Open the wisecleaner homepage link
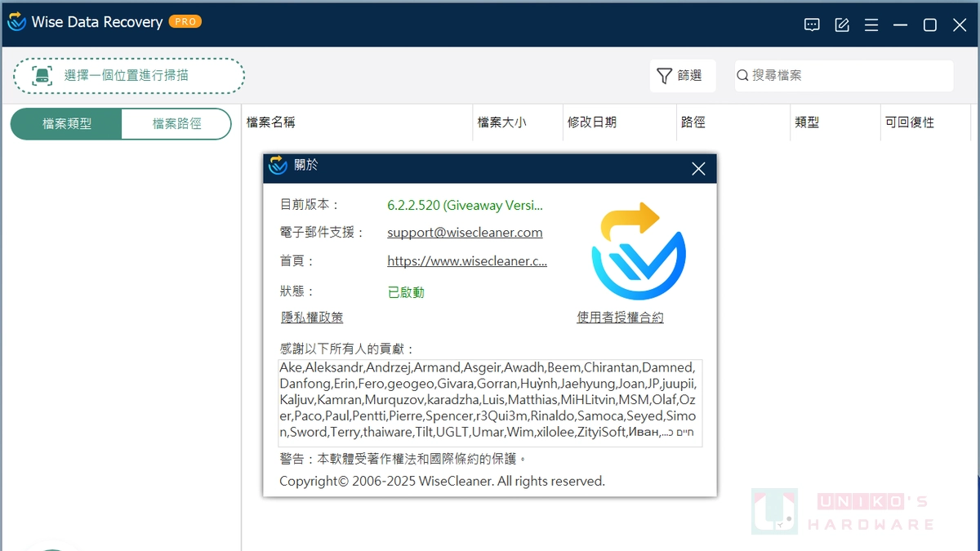 pyautogui.click(x=467, y=261)
